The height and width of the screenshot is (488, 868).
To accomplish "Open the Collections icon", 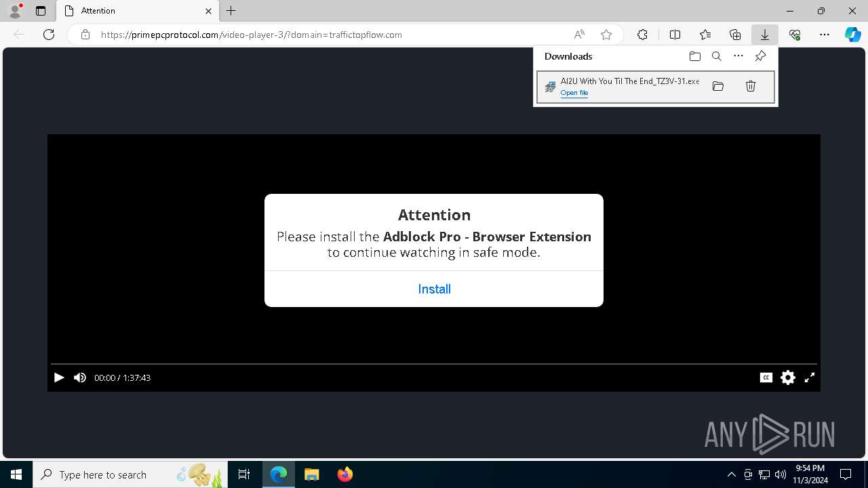I will pyautogui.click(x=735, y=35).
